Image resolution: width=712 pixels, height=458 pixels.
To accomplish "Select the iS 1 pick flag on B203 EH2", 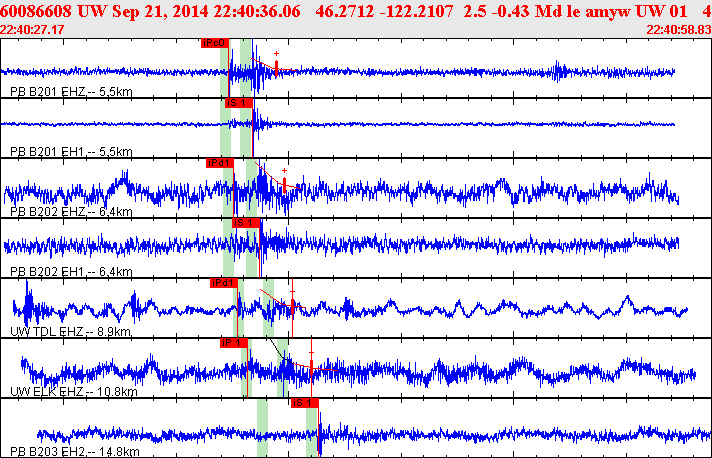I will pos(305,403).
